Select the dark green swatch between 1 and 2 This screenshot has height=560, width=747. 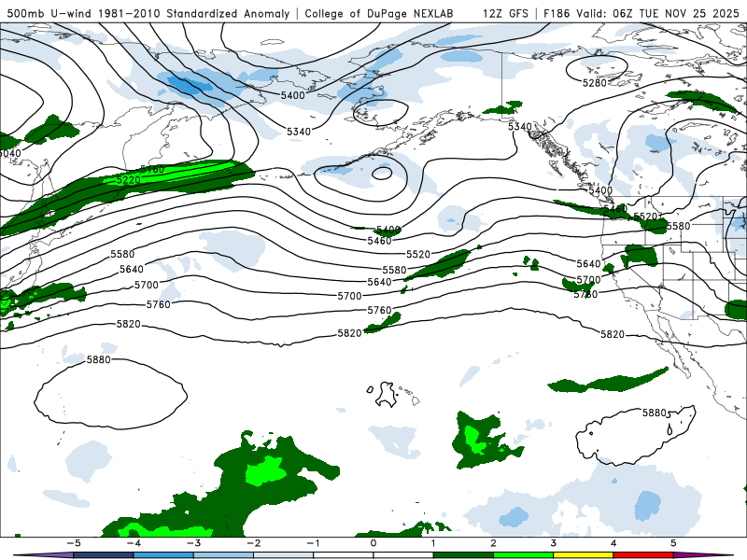pyautogui.click(x=463, y=555)
